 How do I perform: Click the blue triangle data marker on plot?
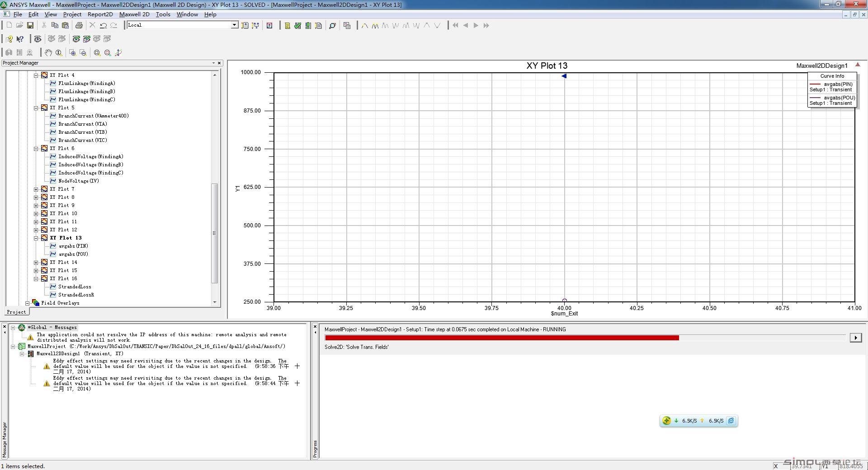point(564,76)
